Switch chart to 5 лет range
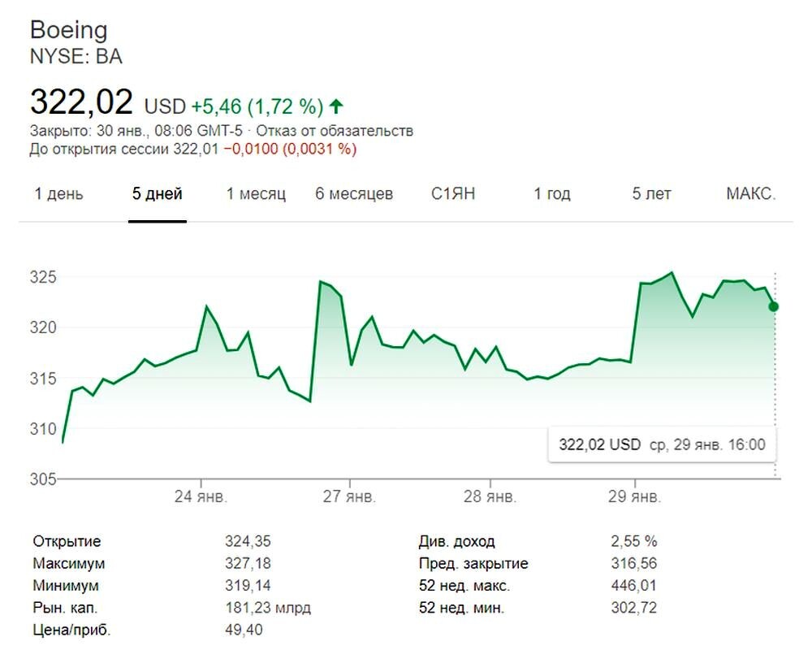Image resolution: width=812 pixels, height=650 pixels. 651,194
